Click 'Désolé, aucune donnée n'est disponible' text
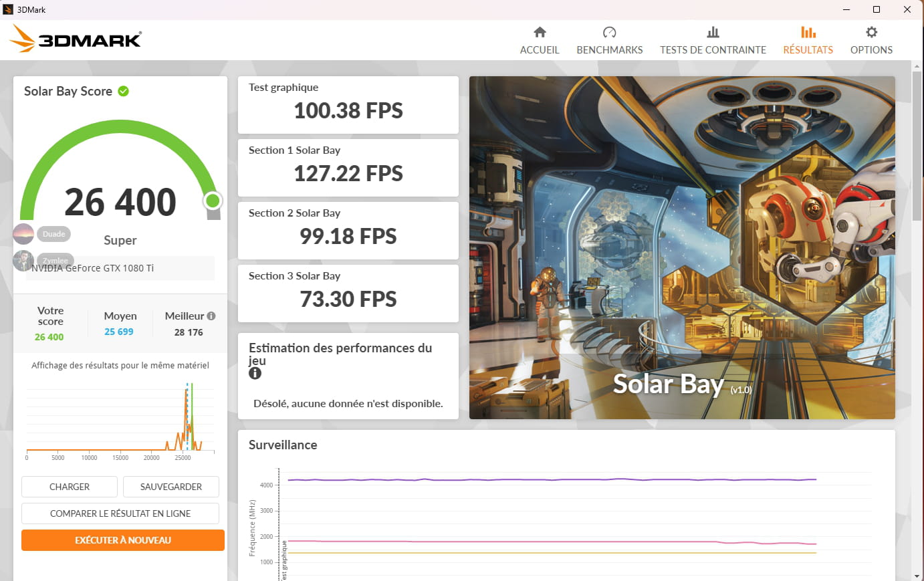 click(348, 403)
